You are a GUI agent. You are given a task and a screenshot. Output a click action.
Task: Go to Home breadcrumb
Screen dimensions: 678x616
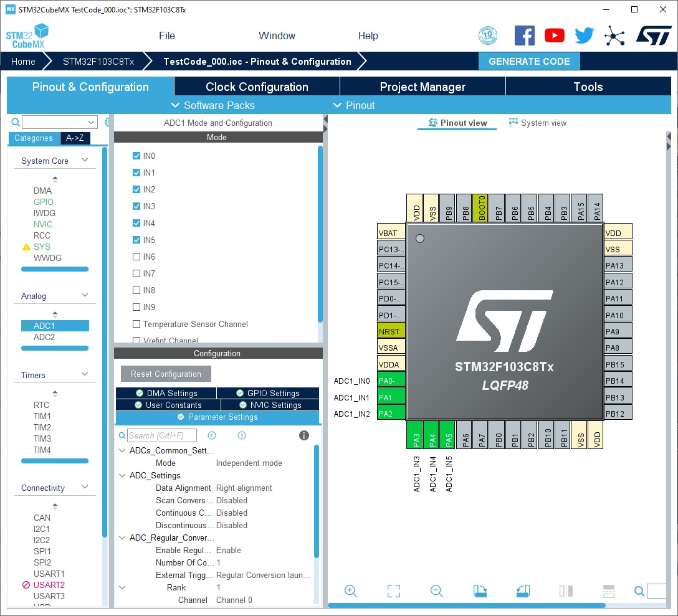(x=23, y=62)
